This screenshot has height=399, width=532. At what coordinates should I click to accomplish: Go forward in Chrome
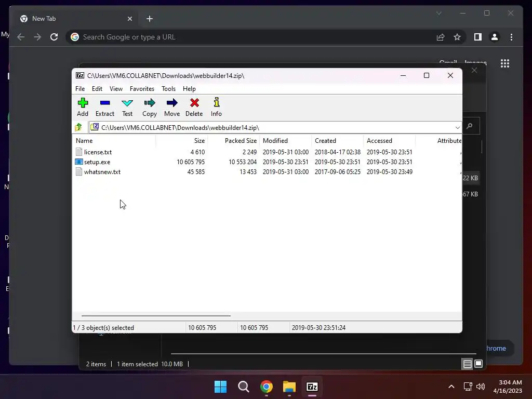(37, 37)
